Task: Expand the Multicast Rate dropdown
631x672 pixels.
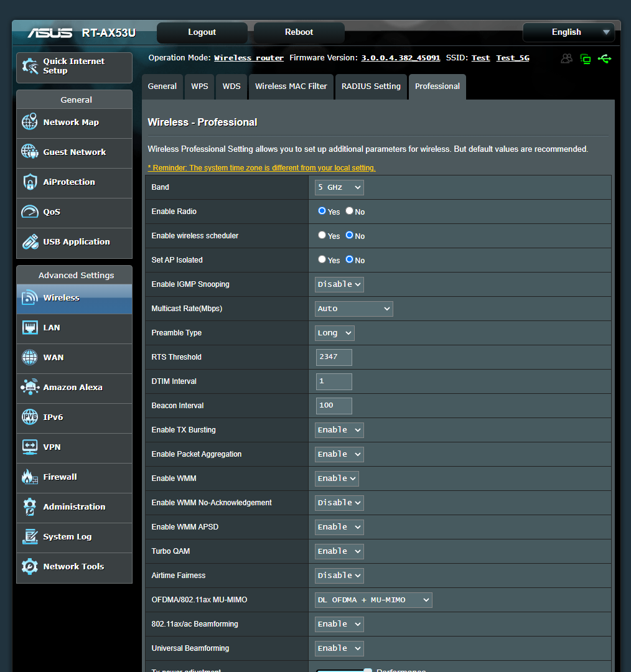Action: (353, 308)
